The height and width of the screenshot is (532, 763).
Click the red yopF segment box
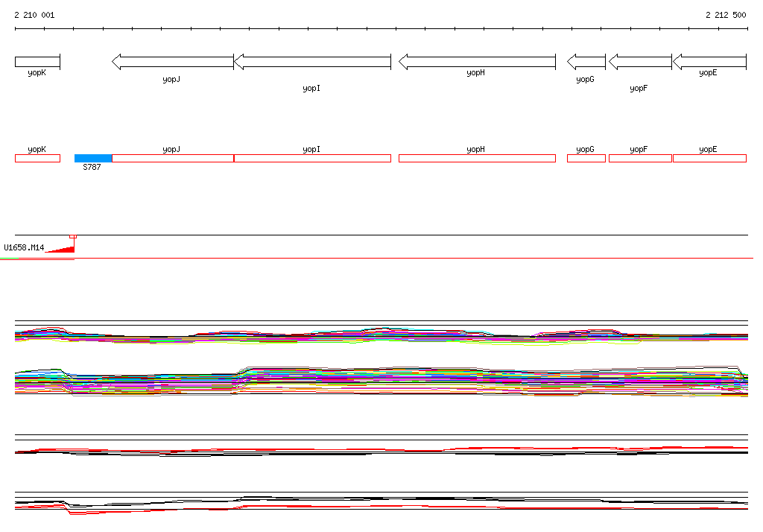pos(640,158)
